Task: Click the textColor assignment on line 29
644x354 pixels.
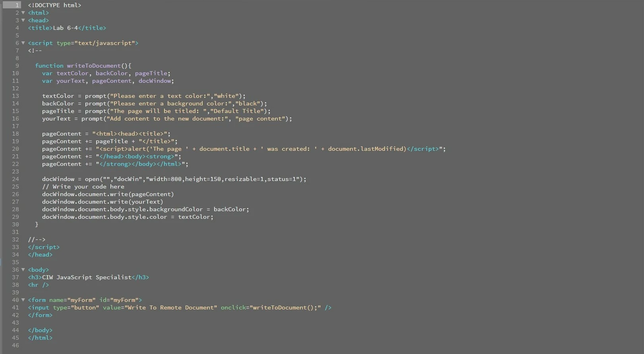Action: (x=128, y=217)
